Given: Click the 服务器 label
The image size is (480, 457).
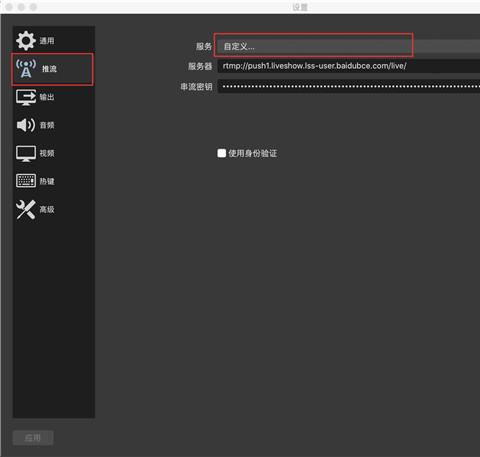Looking at the screenshot, I should pyautogui.click(x=200, y=66).
